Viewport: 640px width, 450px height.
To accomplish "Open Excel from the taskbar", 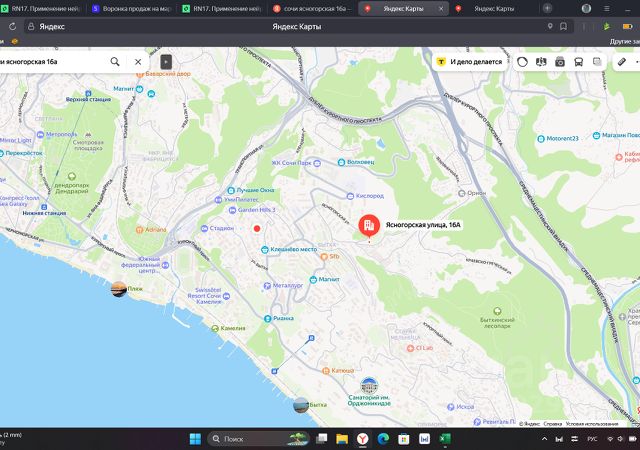I will 445,439.
